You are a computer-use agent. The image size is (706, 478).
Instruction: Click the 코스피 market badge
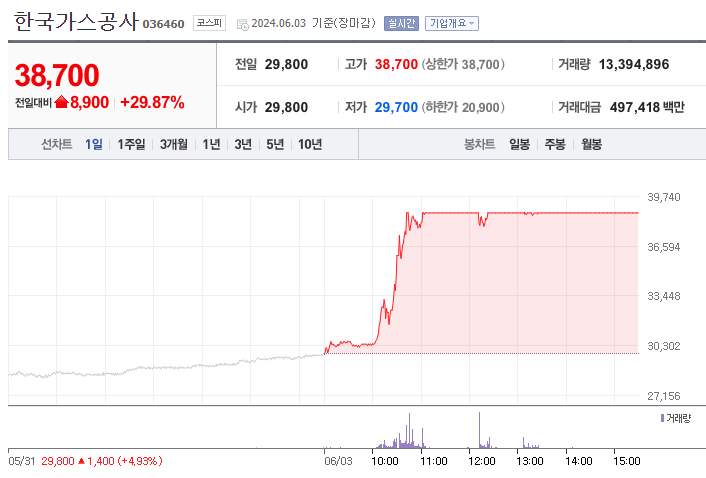[209, 23]
